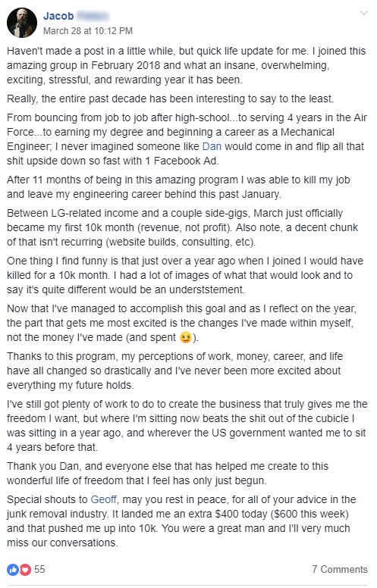Click the paragraph starting 'One thing I find funny'
This screenshot has height=588, width=377.
coord(185,275)
